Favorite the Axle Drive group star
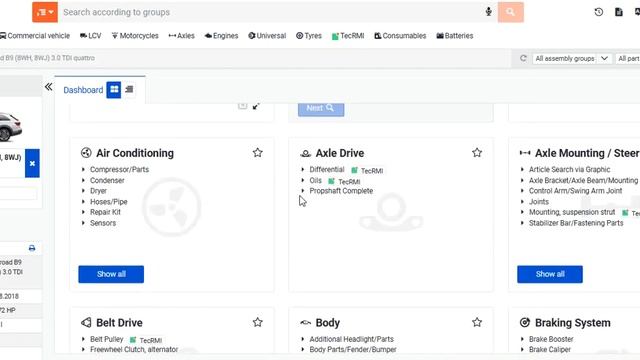The height and width of the screenshot is (360, 640). coord(477,153)
